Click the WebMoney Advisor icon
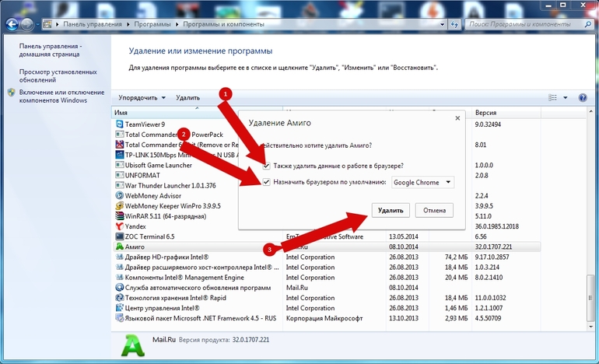The height and width of the screenshot is (364, 599). [x=120, y=195]
